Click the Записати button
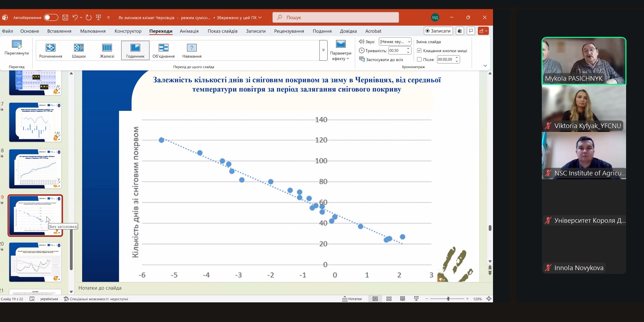 pos(438,31)
